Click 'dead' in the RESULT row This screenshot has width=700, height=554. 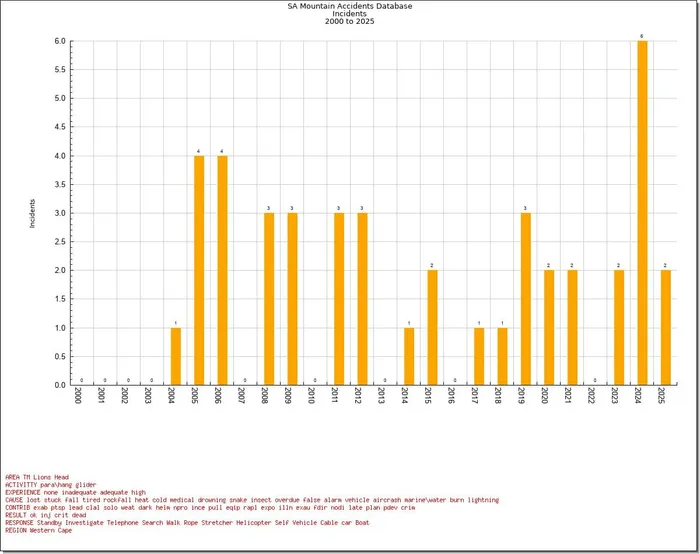79,515
